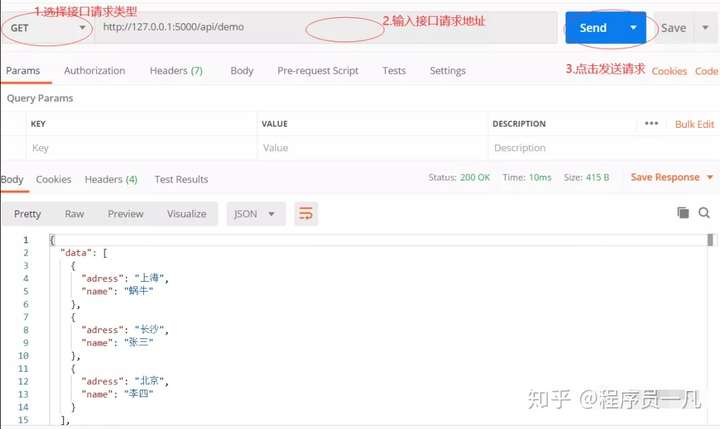This screenshot has width=720, height=429.
Task: Click the Bulk Edit link
Action: click(694, 124)
